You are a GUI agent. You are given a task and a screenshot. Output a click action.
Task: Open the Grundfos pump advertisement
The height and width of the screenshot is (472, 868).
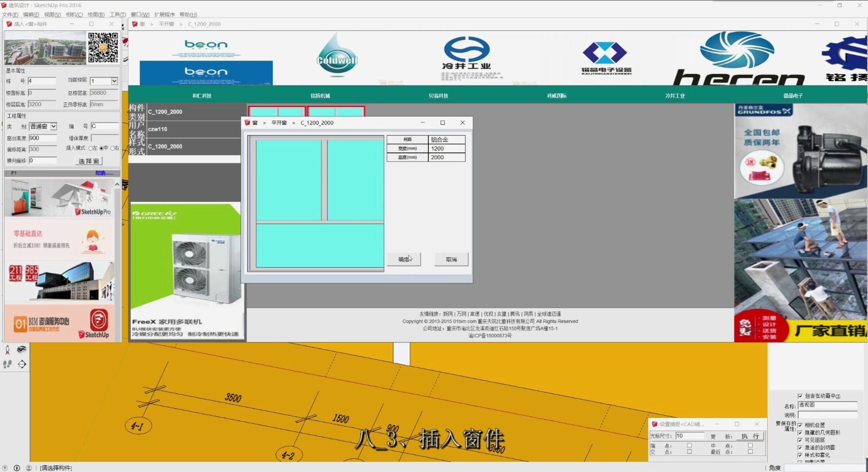pos(800,151)
